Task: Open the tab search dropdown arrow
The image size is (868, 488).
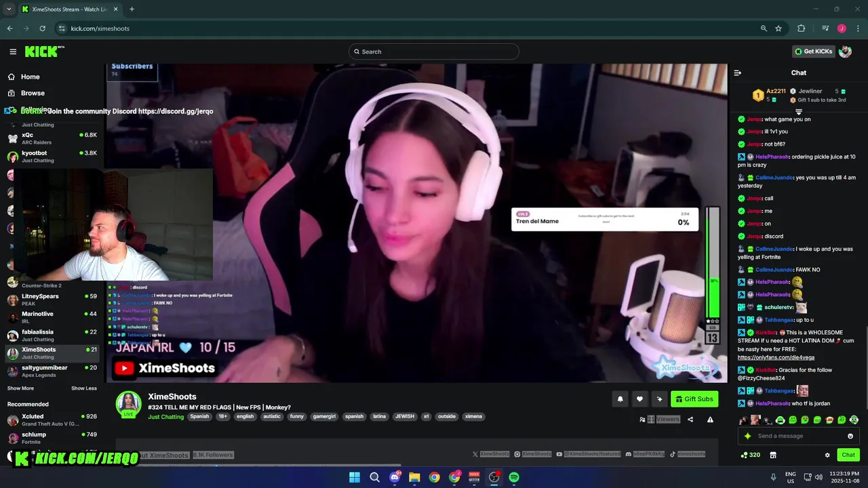Action: 9,9
